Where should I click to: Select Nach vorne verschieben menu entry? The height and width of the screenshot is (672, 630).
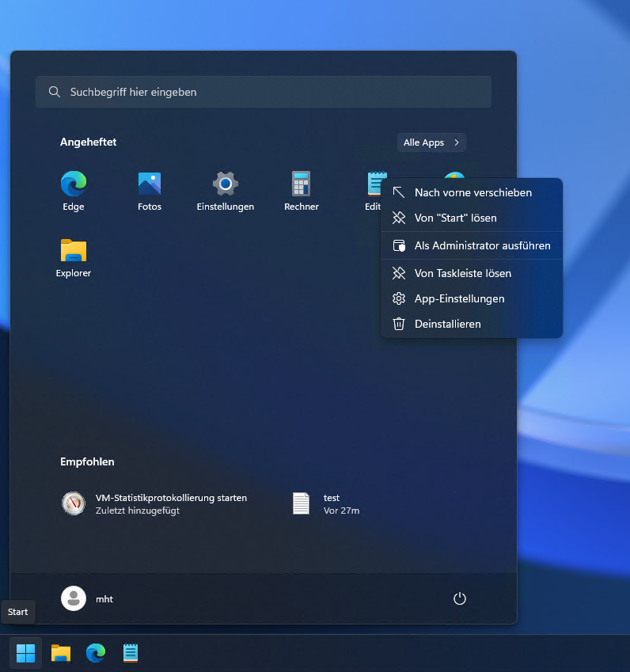(472, 192)
